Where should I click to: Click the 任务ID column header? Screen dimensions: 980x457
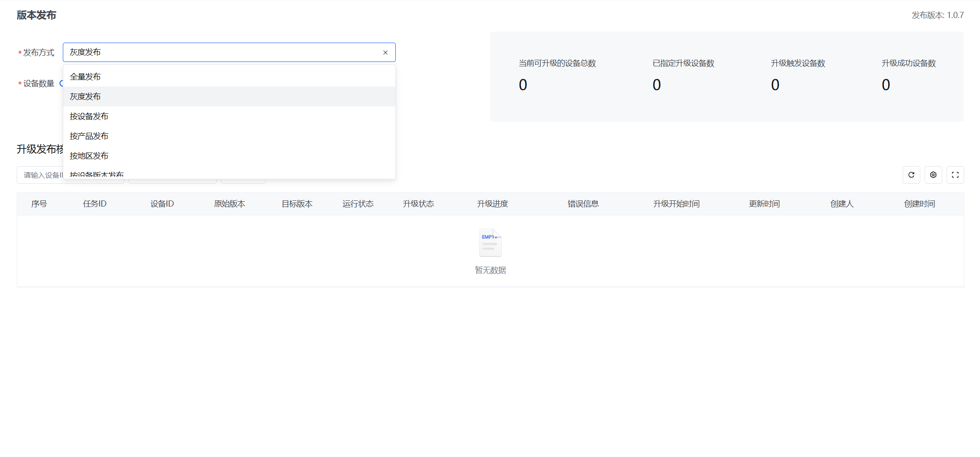click(x=94, y=204)
